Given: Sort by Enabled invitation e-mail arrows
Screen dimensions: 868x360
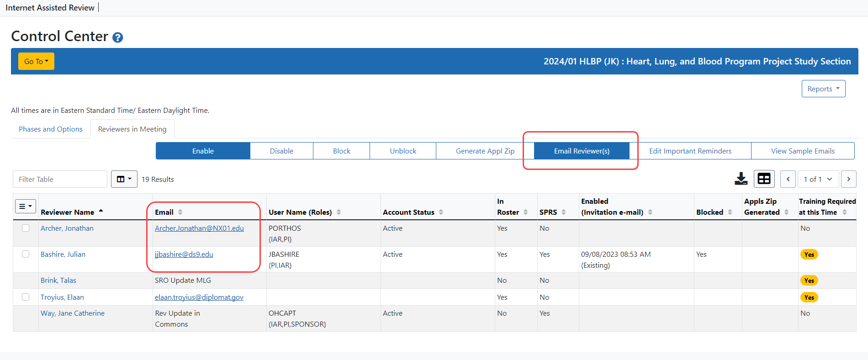Looking at the screenshot, I should (x=650, y=212).
